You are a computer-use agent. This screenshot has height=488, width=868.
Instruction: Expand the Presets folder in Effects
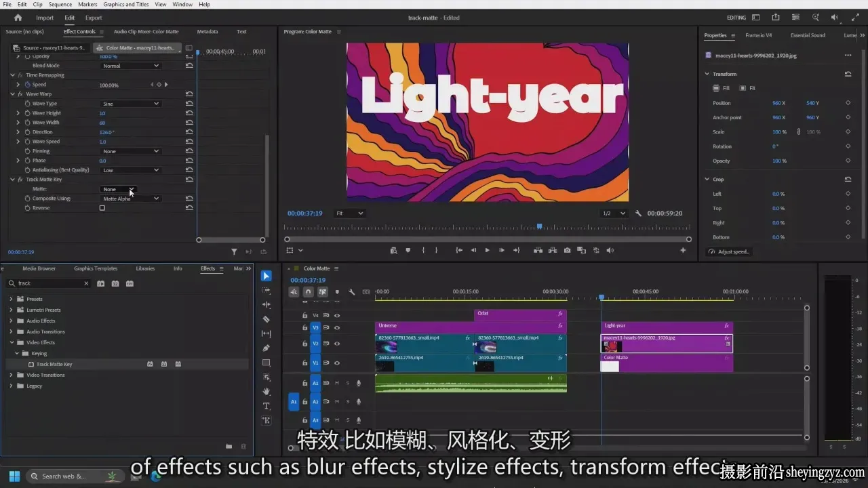(11, 299)
